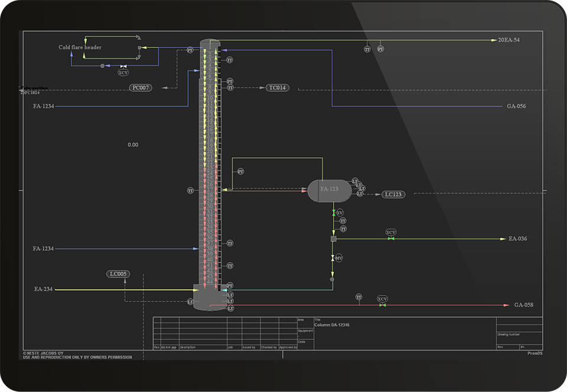Click the PT instrument left of FA-123 drum
The height and width of the screenshot is (392, 567).
coord(240,171)
